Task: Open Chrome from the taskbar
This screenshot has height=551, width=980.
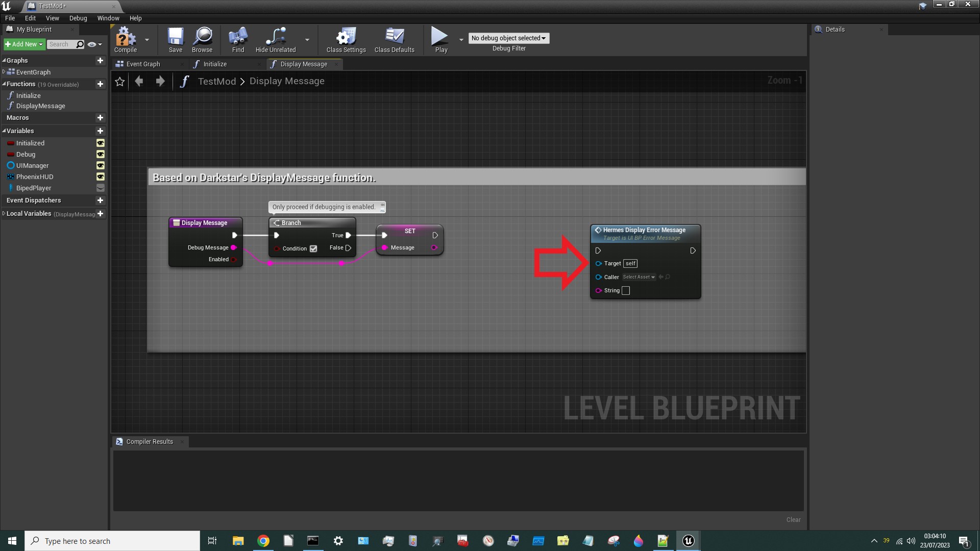Action: [263, 541]
